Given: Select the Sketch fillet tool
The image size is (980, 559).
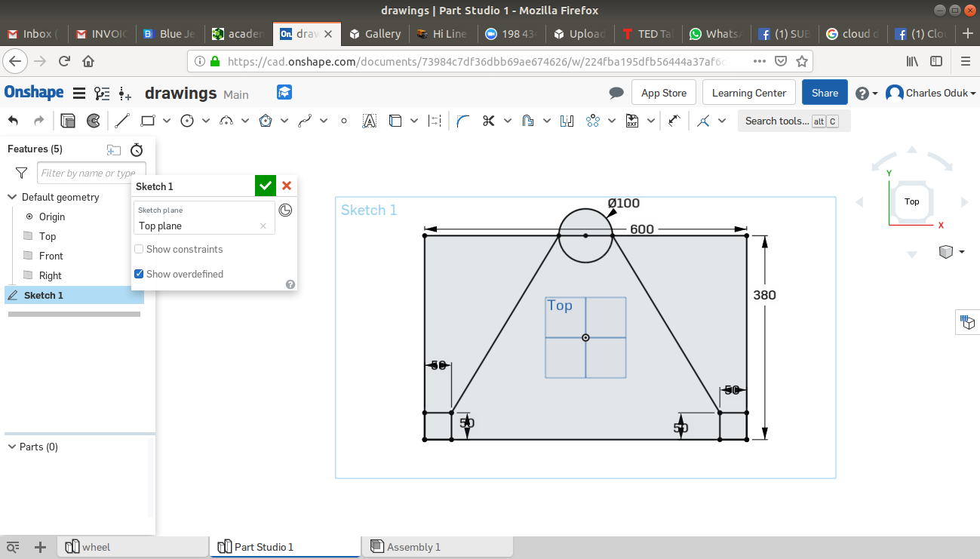Looking at the screenshot, I should click(463, 121).
